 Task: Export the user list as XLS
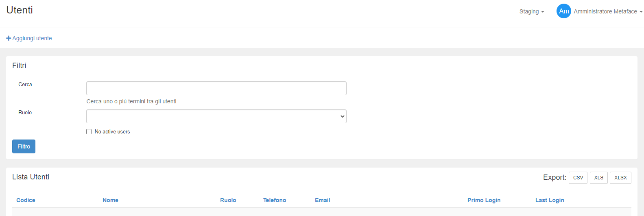(x=598, y=178)
